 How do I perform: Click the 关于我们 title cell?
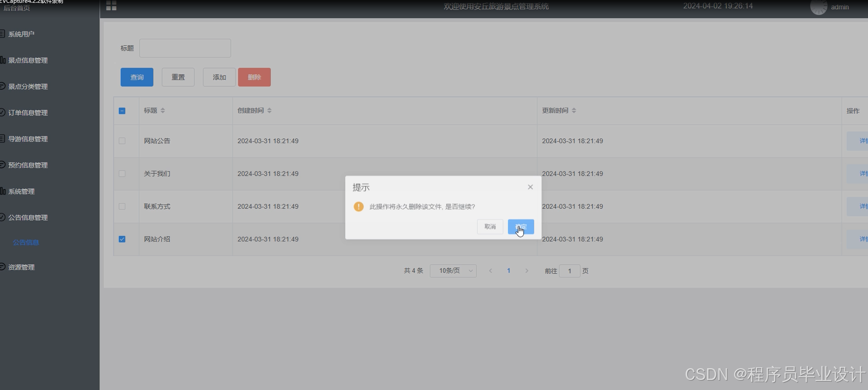(x=157, y=173)
